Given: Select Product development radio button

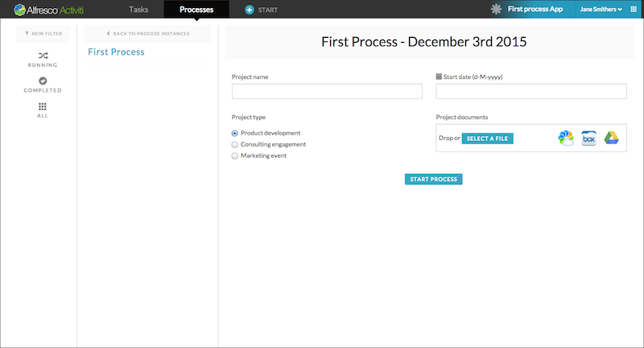Looking at the screenshot, I should (x=235, y=133).
